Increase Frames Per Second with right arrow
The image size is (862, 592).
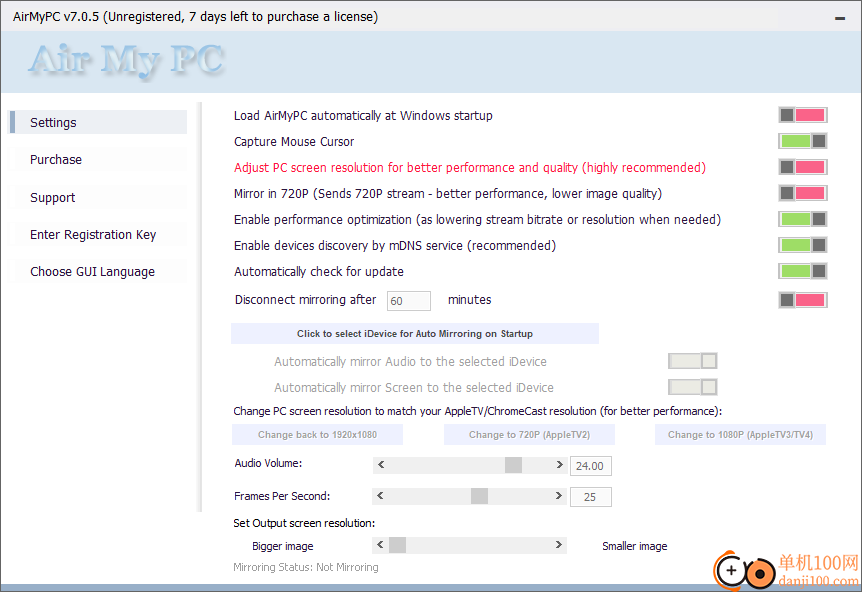[559, 496]
